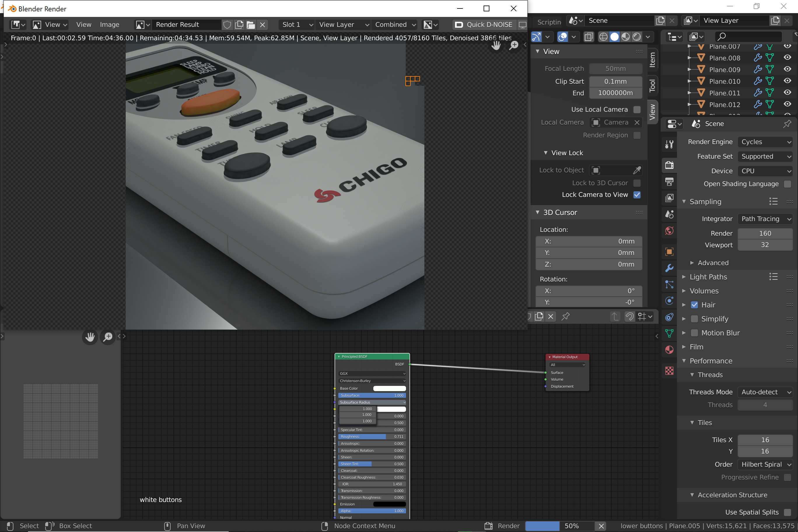Cancel the render progress with X
The width and height of the screenshot is (798, 532).
click(x=601, y=526)
